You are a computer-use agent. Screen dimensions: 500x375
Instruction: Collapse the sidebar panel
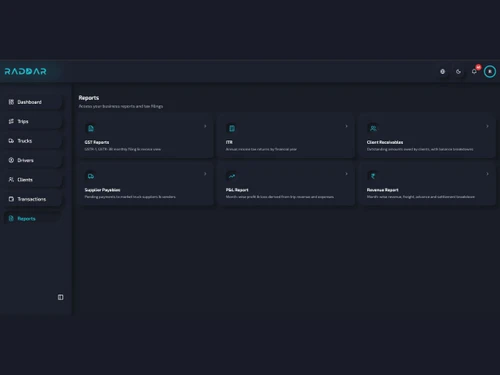click(60, 297)
